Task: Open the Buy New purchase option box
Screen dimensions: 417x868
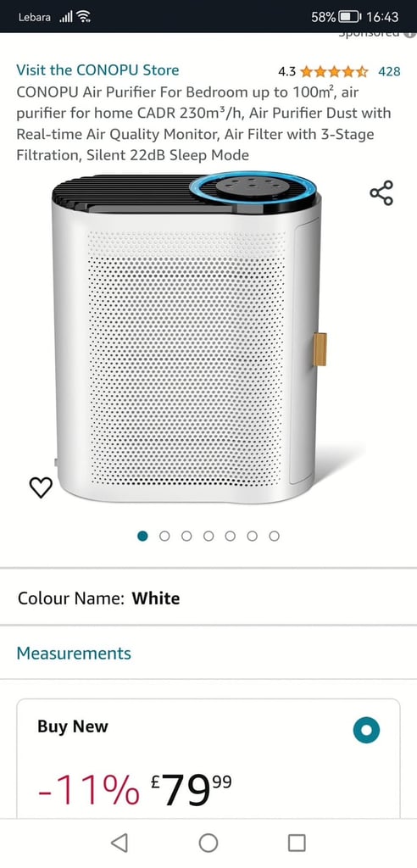Action: click(208, 757)
